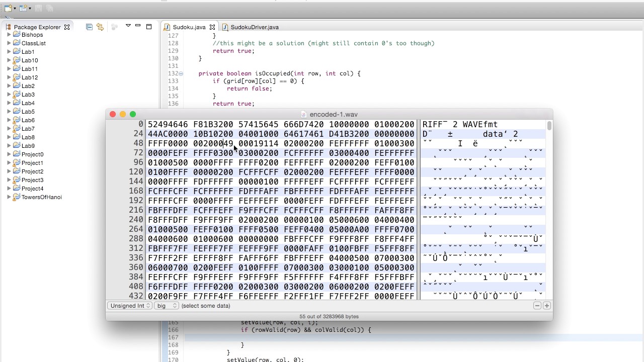Click the ClassList project name
This screenshot has height=362, width=644.
[34, 43]
